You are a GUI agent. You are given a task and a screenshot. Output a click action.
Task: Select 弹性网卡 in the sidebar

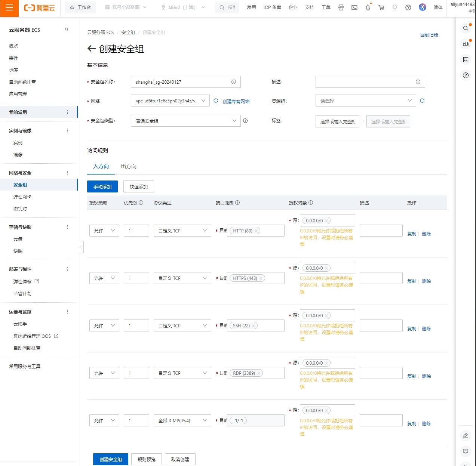click(x=22, y=197)
